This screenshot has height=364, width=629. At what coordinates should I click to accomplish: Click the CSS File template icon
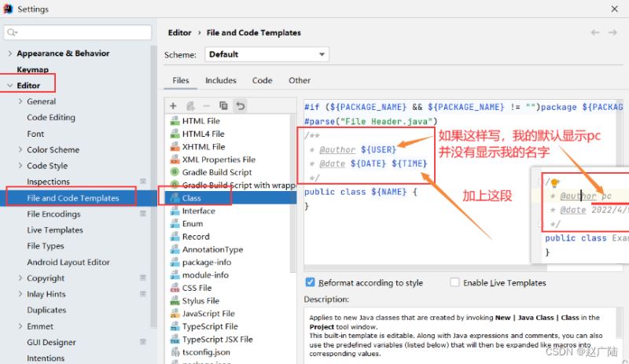tap(175, 288)
